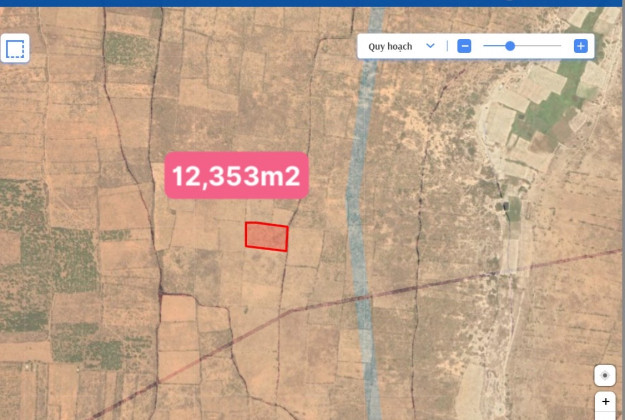Click the blue plus opacity button

[581, 46]
